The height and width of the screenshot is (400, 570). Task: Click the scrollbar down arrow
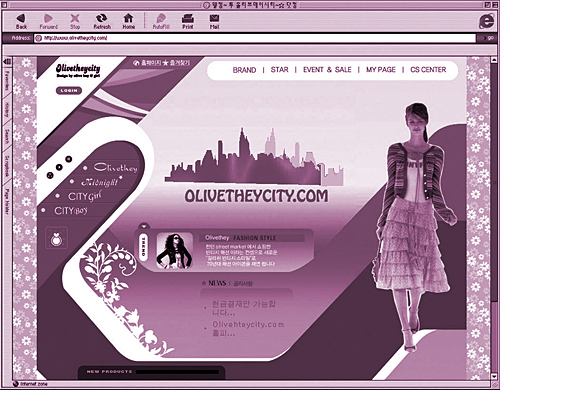[494, 376]
